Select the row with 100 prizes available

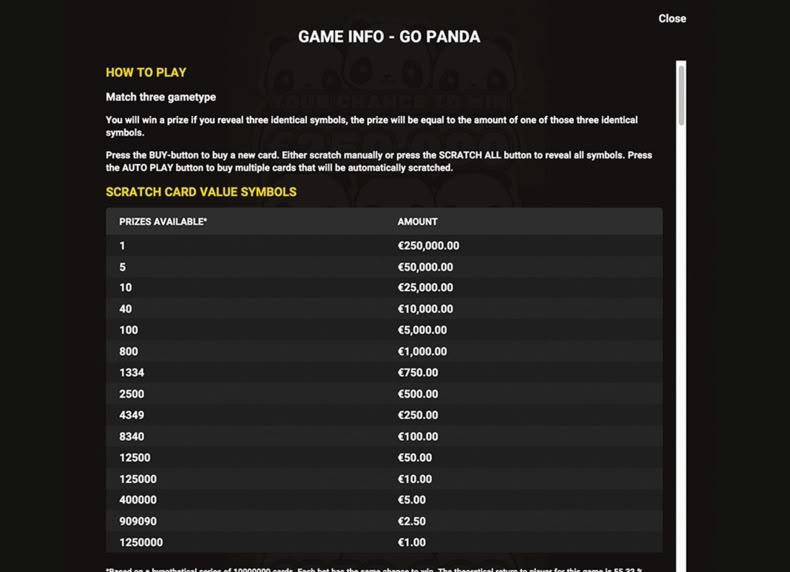[384, 330]
